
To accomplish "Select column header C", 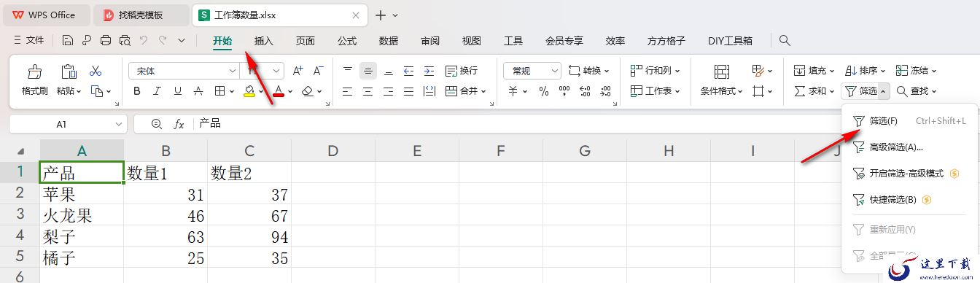I will click(249, 151).
